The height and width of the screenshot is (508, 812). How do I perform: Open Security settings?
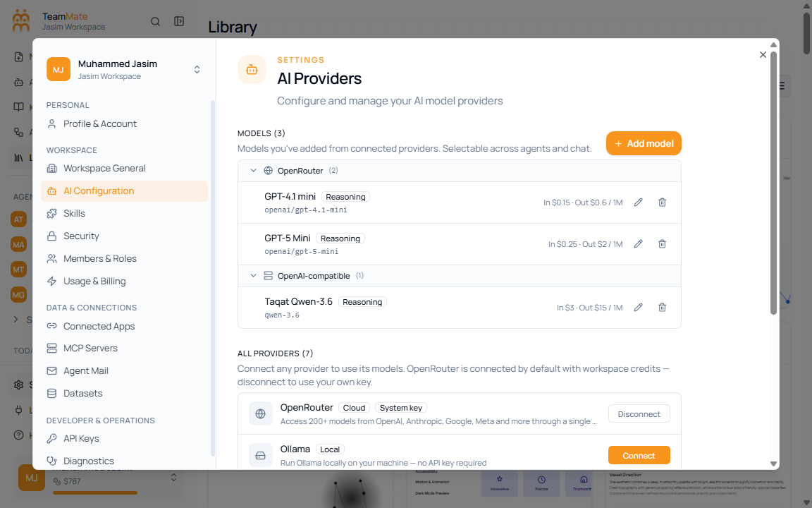(x=124, y=236)
